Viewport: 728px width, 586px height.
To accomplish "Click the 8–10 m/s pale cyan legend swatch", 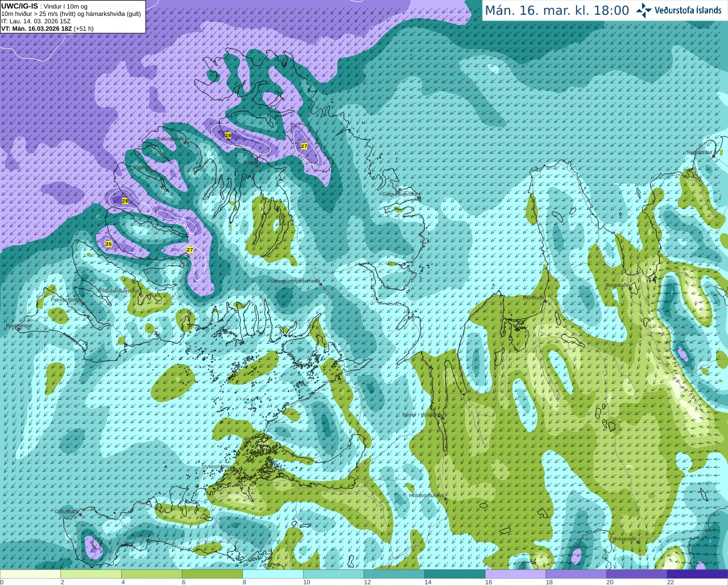I will 273,574.
